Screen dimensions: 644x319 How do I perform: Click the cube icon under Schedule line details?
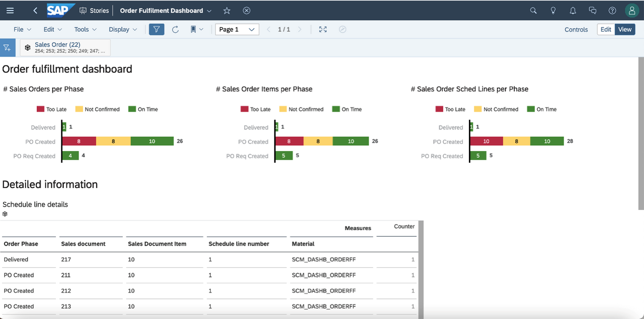tap(5, 214)
